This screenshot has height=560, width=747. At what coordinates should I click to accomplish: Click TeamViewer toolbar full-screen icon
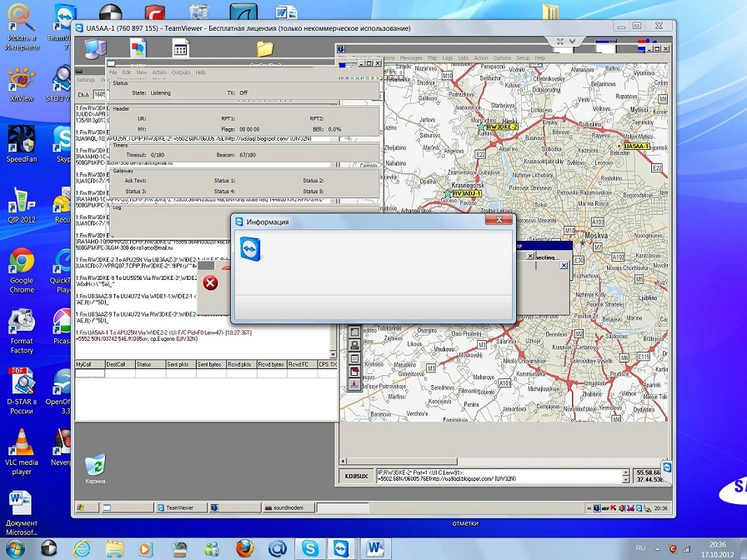(x=560, y=42)
